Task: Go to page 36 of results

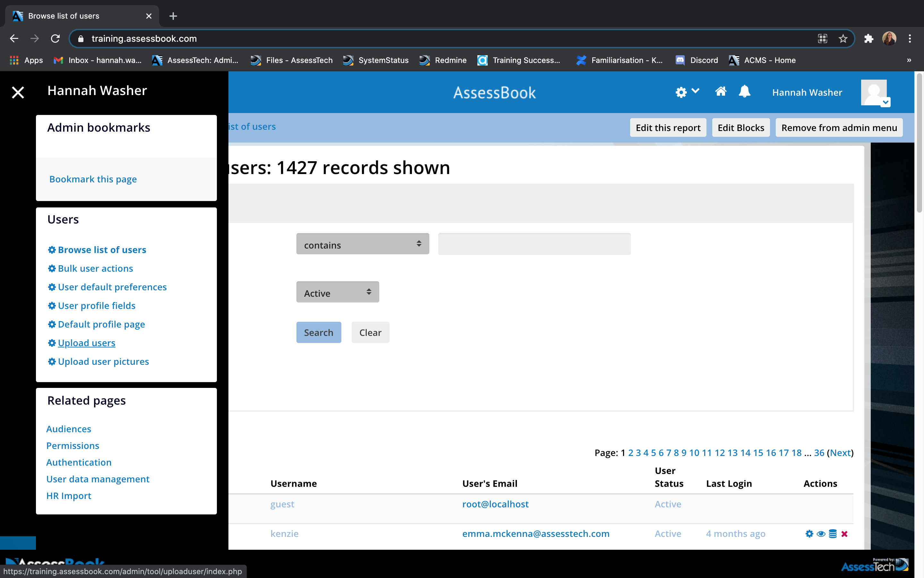Action: (x=819, y=453)
